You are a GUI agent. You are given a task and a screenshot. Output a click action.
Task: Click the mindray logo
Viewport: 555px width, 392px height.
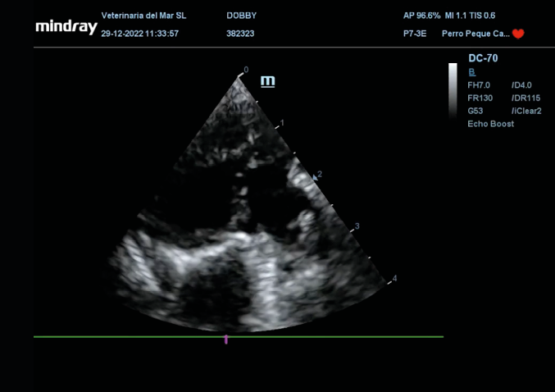click(x=66, y=27)
